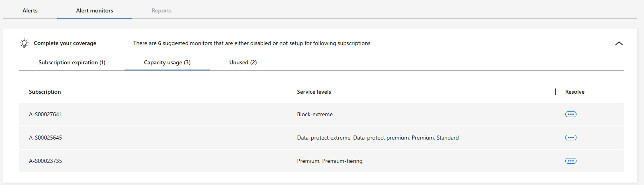Click the Service levels column header

point(314,92)
